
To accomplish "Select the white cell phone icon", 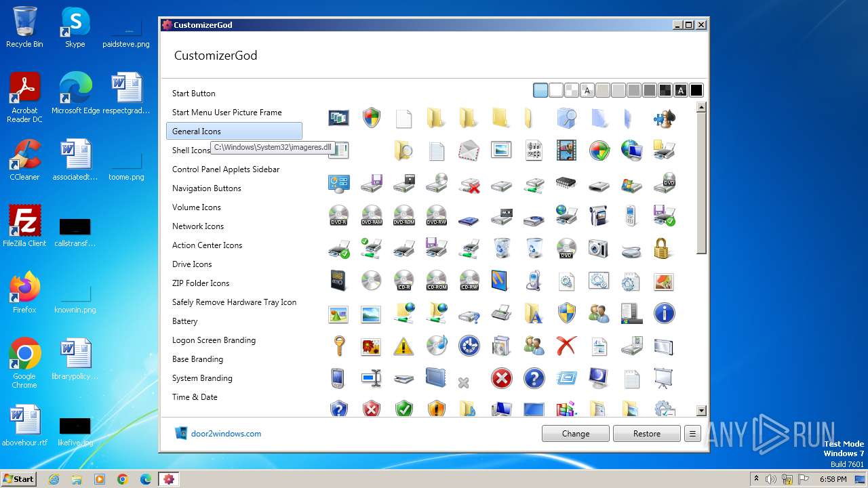I will pos(631,216).
